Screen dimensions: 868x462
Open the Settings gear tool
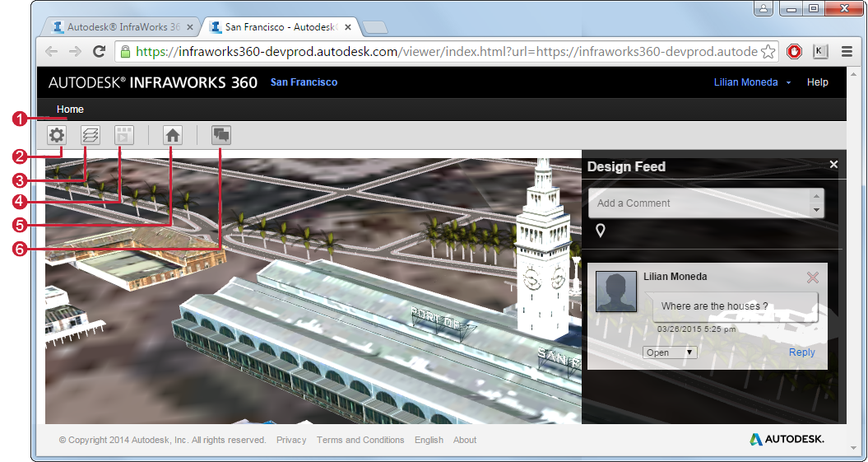tap(57, 135)
